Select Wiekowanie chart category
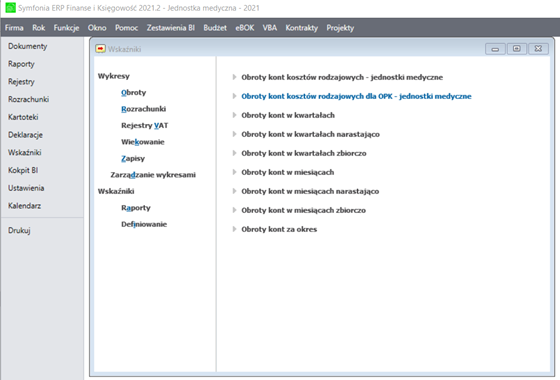The image size is (560, 380). (x=143, y=142)
